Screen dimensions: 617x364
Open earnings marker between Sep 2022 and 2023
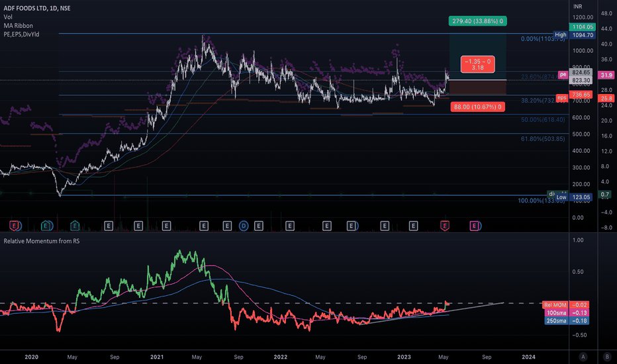tap(385, 226)
